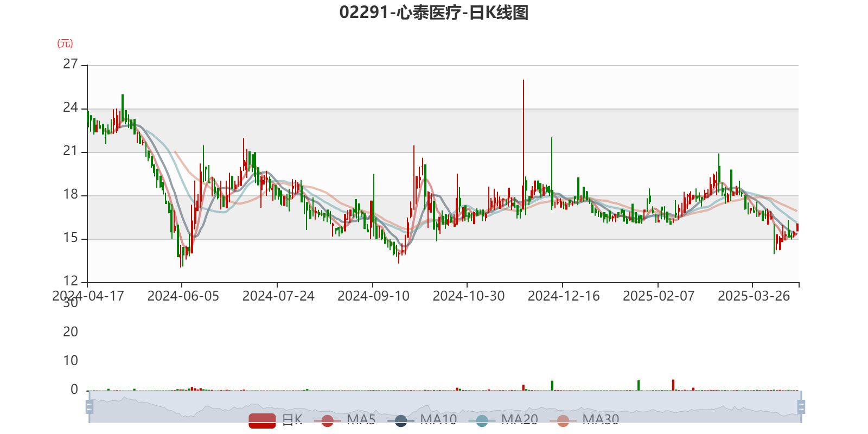Viewport: 868px width, 434px height.
Task: Toggle the MA20 line legend
Action: pos(503,420)
